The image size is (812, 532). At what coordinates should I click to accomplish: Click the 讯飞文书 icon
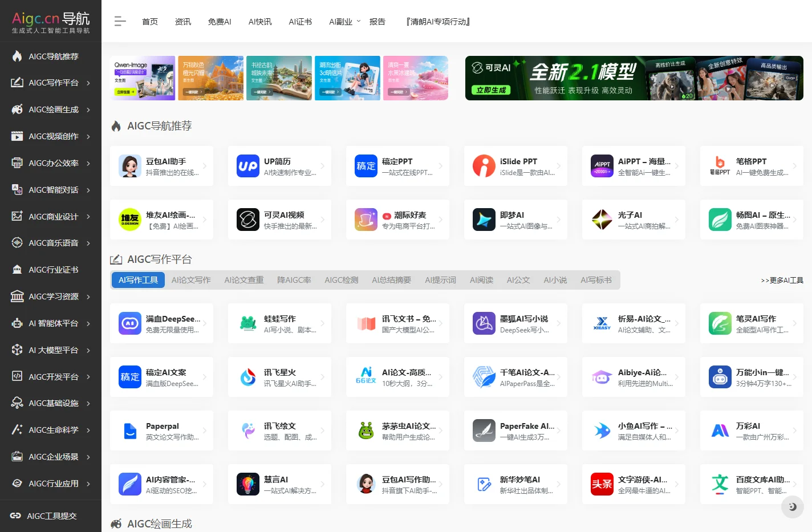[366, 323]
